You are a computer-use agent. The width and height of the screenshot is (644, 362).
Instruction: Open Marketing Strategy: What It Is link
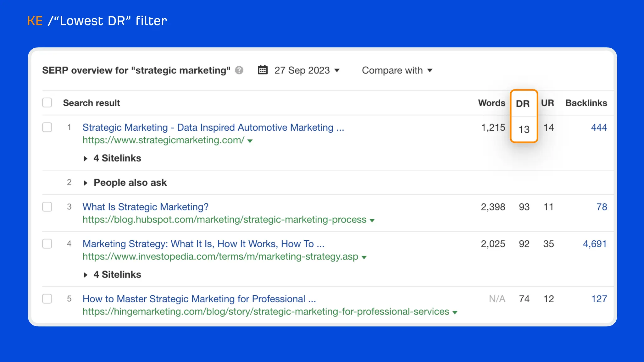point(203,244)
